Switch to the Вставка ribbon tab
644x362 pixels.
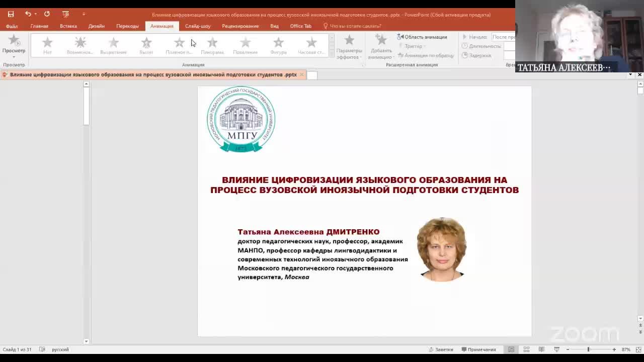point(68,26)
